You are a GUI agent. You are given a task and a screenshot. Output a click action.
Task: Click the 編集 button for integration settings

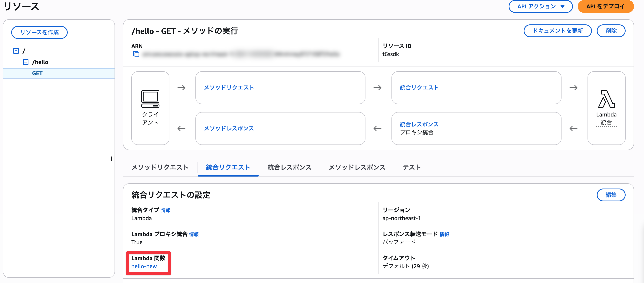[x=611, y=195]
